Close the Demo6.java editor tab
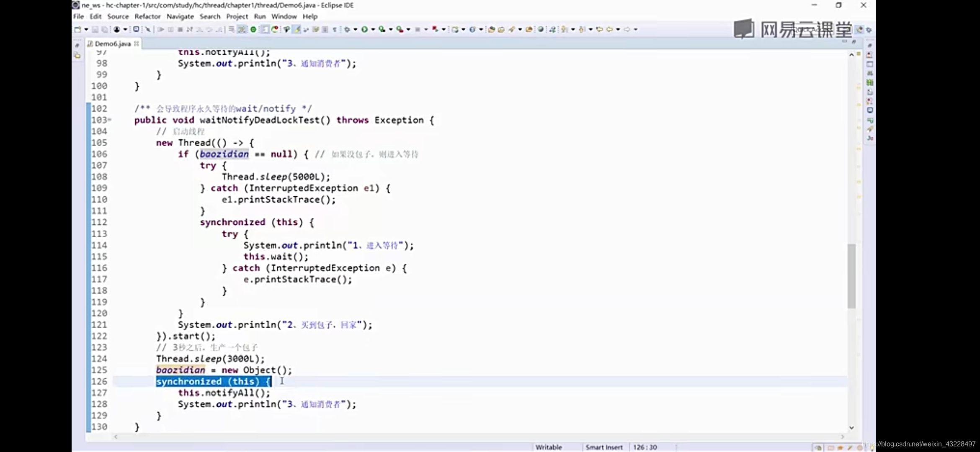 tap(137, 44)
